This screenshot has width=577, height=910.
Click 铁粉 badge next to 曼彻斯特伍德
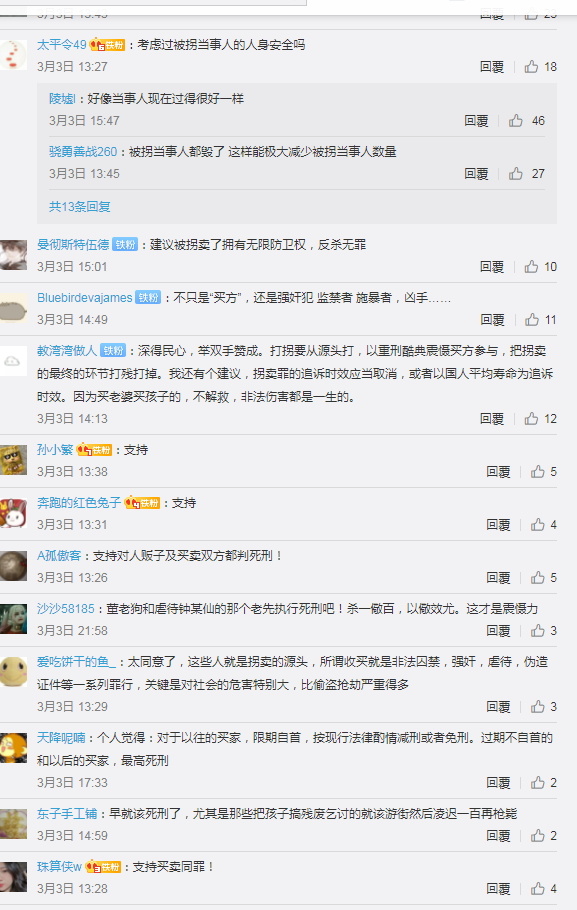tap(125, 245)
